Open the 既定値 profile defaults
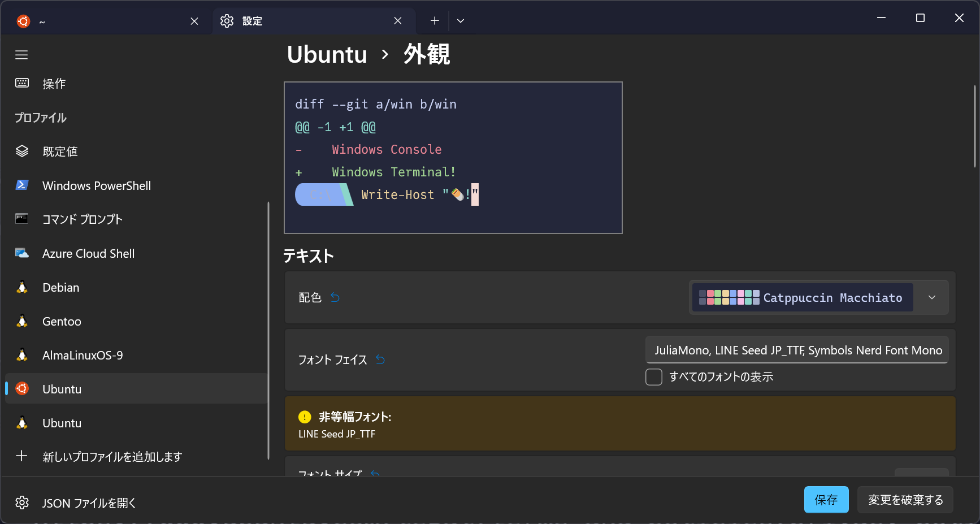The image size is (980, 524). (x=136, y=151)
